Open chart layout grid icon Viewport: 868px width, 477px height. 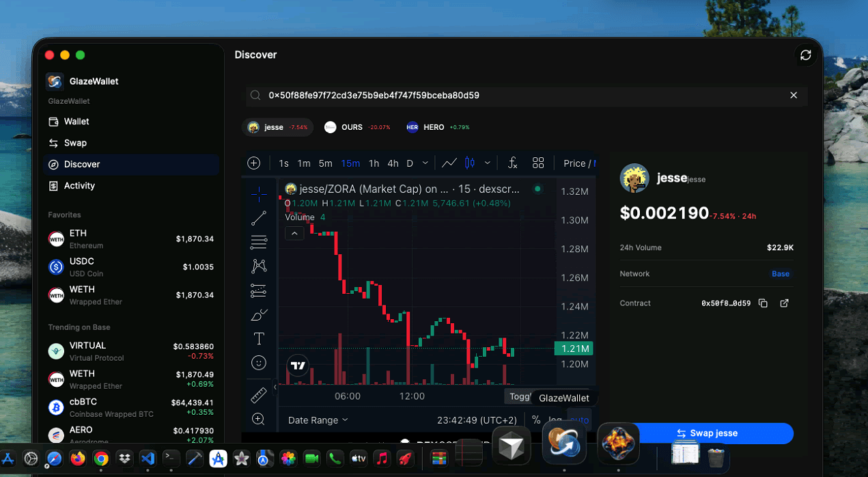tap(538, 163)
